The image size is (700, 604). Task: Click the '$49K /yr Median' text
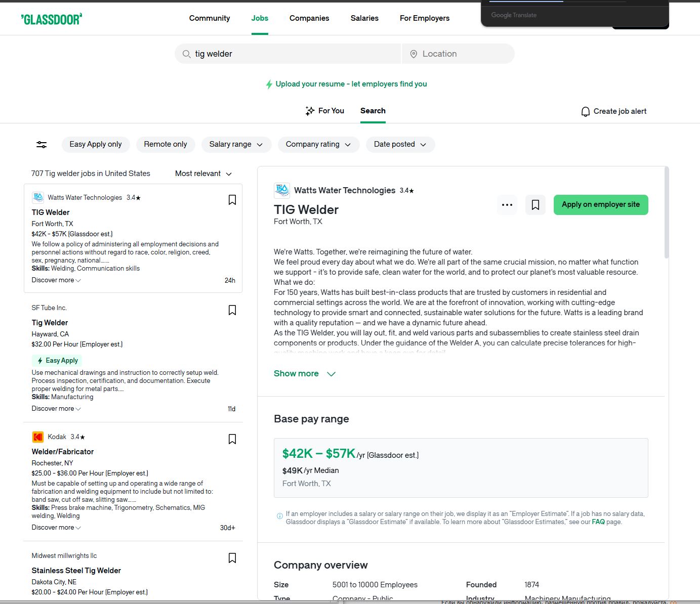pos(311,470)
